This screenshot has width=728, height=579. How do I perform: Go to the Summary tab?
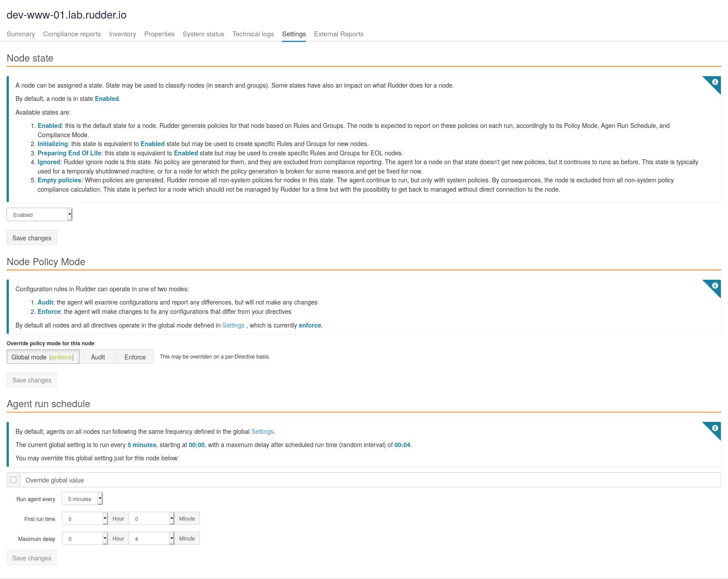(21, 34)
